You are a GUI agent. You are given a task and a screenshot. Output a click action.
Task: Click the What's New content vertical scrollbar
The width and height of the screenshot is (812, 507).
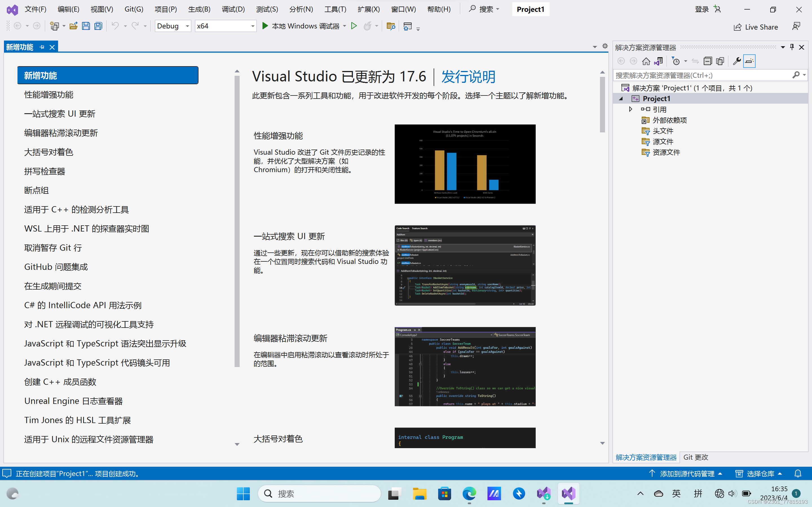pyautogui.click(x=602, y=104)
